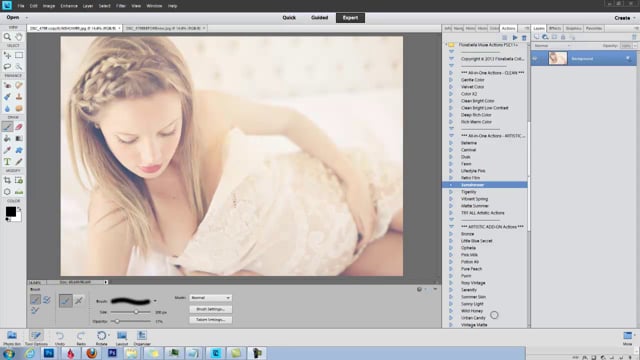This screenshot has height=360, width=640.
Task: Select the Straighten tool
Action: pos(19,191)
